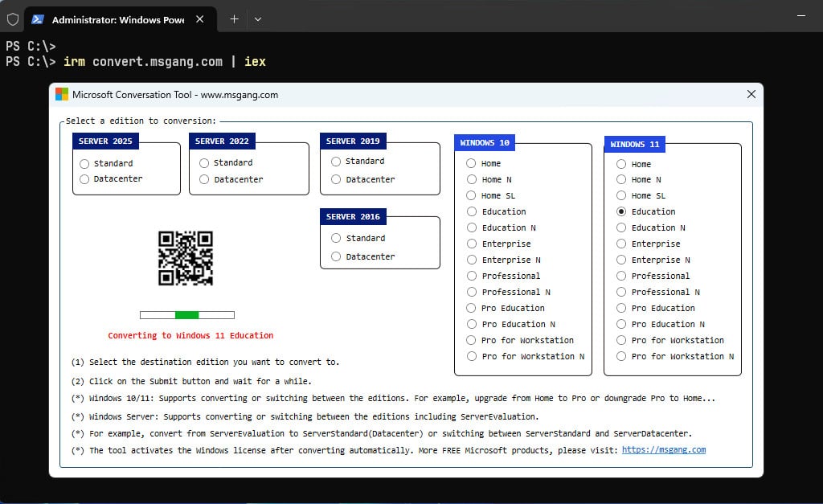Click the WINDOWS 10 group header
This screenshot has height=504, width=823.
point(485,143)
